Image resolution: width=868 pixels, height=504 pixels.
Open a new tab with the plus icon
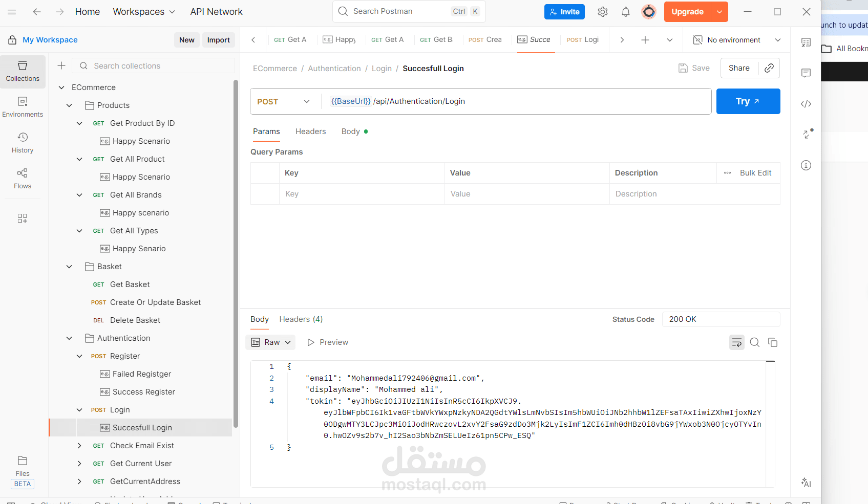pos(645,40)
